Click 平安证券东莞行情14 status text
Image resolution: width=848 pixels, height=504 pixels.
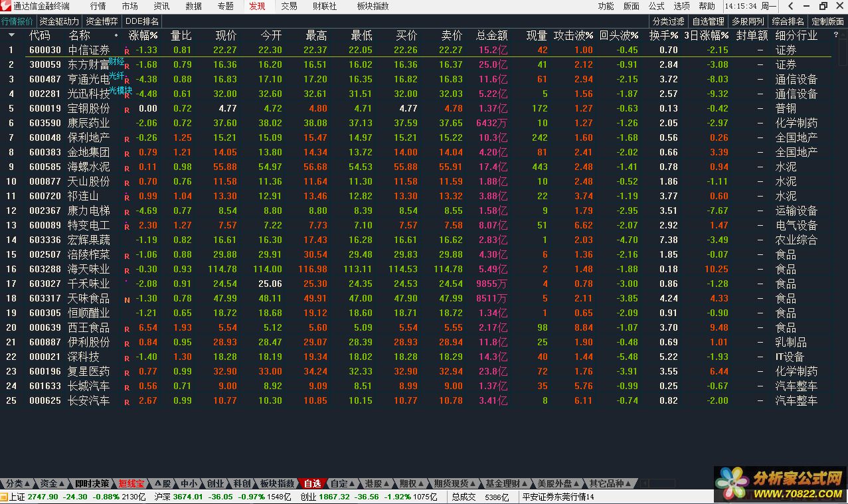point(558,497)
